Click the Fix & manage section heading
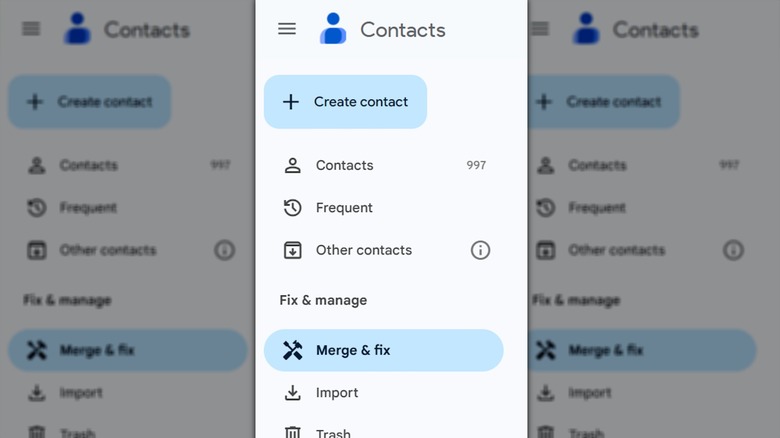Image resolution: width=780 pixels, height=438 pixels. coord(323,300)
